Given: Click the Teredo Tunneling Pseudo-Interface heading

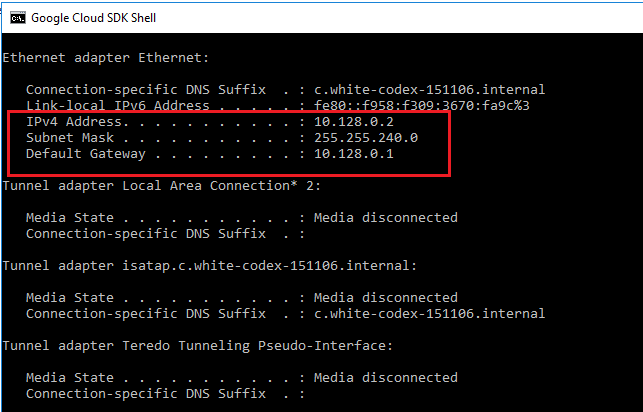Looking at the screenshot, I should (195, 345).
